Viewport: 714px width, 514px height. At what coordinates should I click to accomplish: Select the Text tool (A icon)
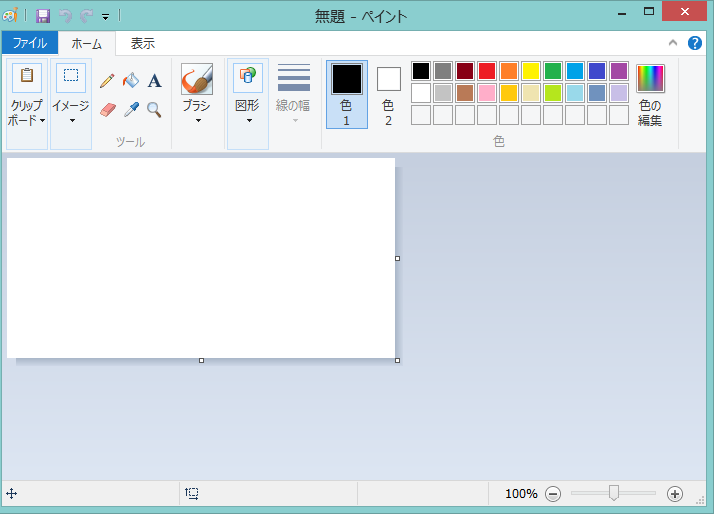coord(154,81)
